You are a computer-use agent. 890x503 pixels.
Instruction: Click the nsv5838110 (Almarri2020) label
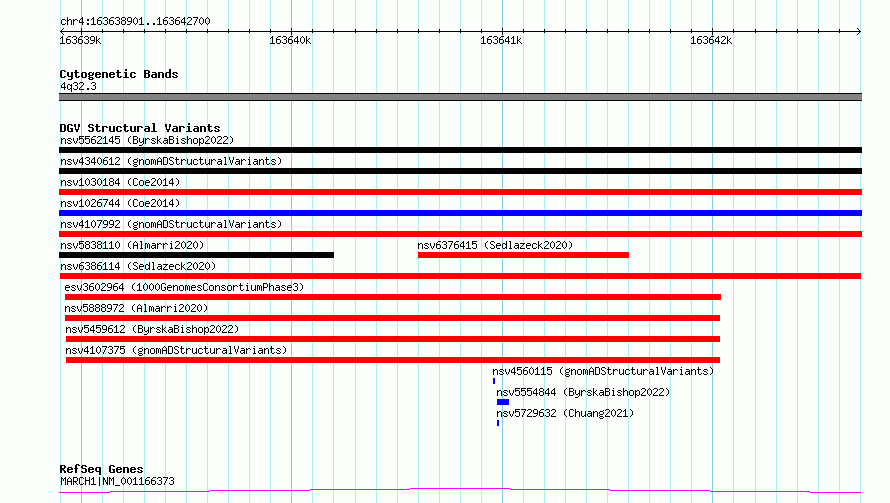(132, 245)
